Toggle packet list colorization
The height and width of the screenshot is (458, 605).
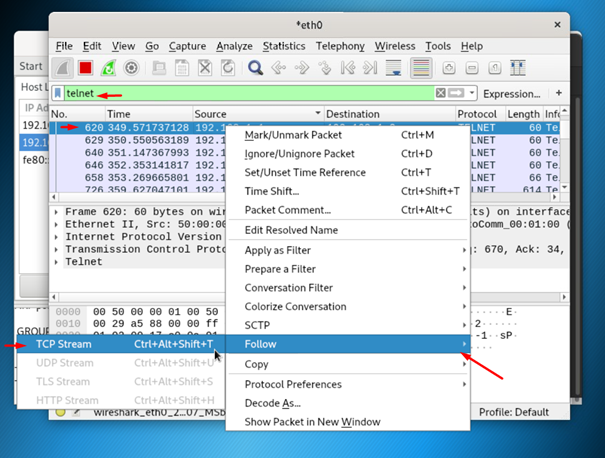coord(421,68)
